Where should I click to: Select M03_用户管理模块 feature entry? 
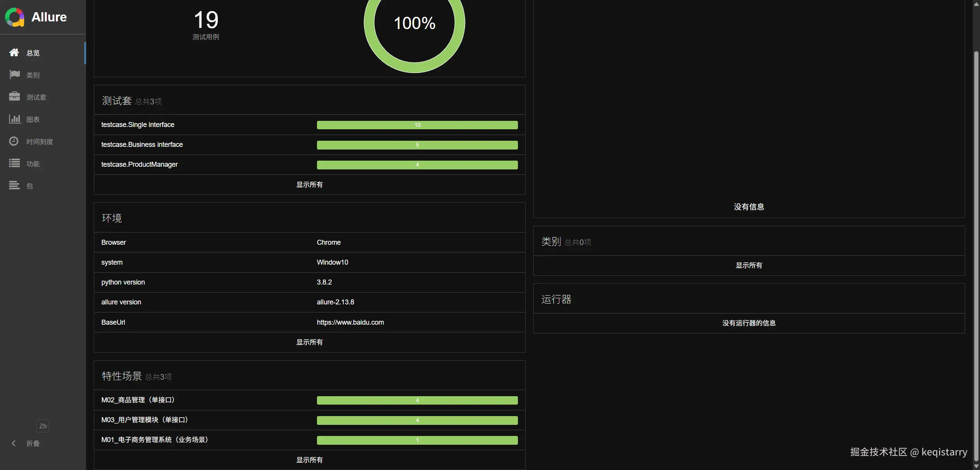pyautogui.click(x=145, y=420)
